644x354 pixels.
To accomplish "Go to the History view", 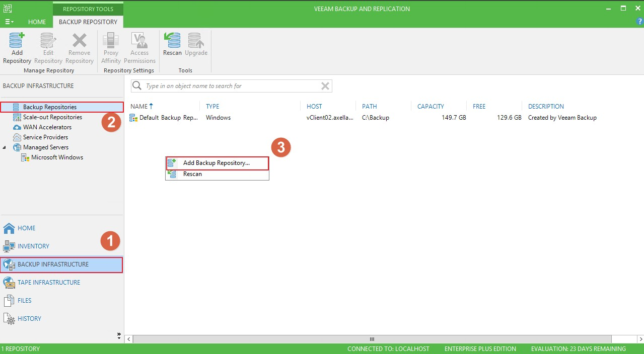I will pyautogui.click(x=29, y=318).
